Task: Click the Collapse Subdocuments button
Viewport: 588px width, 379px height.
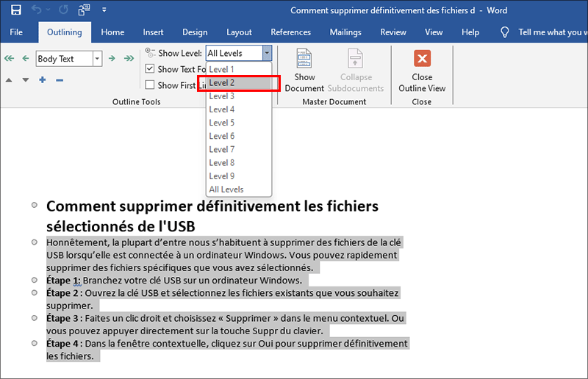Action: click(356, 71)
